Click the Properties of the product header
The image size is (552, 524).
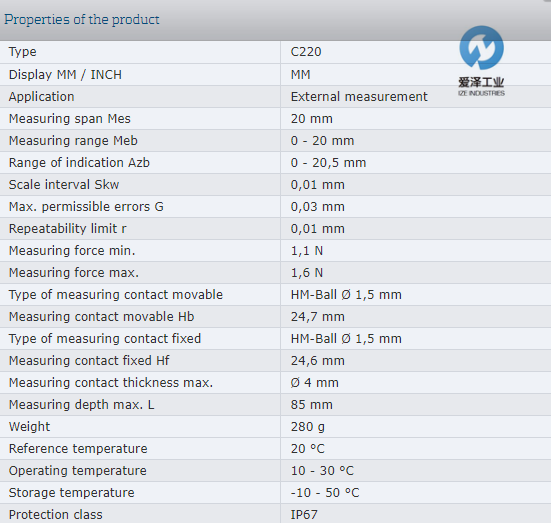(82, 19)
